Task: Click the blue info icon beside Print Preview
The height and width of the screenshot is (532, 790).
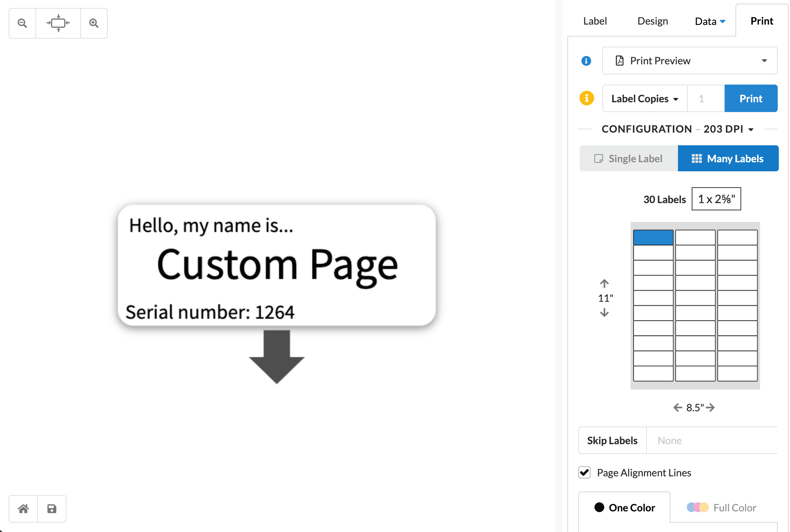Action: [x=586, y=61]
